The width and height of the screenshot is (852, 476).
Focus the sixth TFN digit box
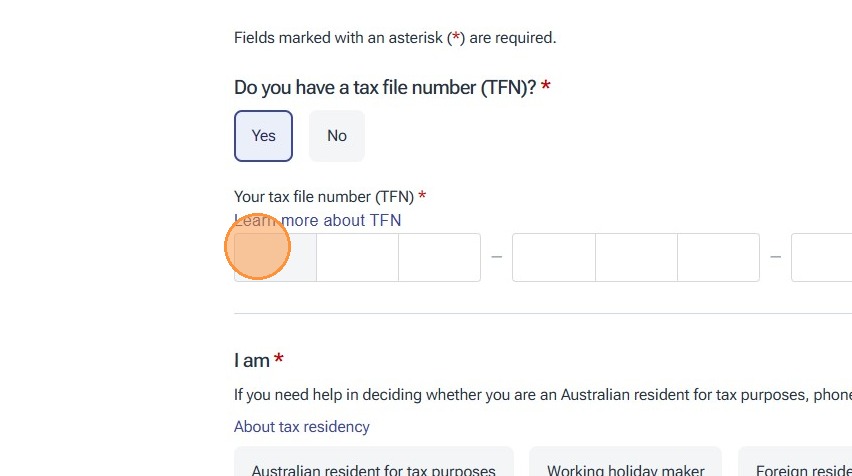(718, 257)
